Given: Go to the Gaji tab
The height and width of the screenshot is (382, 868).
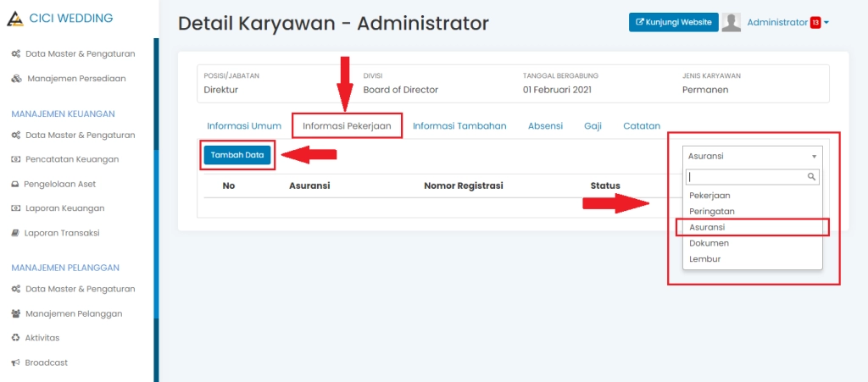Looking at the screenshot, I should click(593, 126).
